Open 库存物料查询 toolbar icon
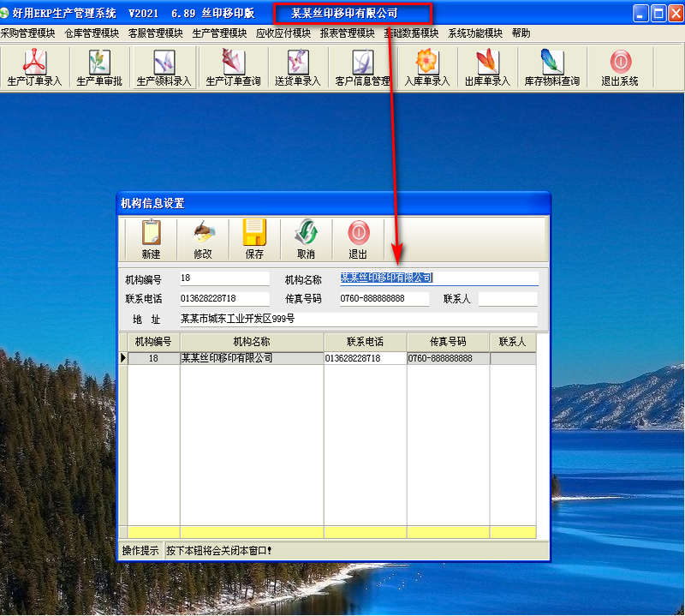This screenshot has height=616, width=685. pyautogui.click(x=551, y=68)
